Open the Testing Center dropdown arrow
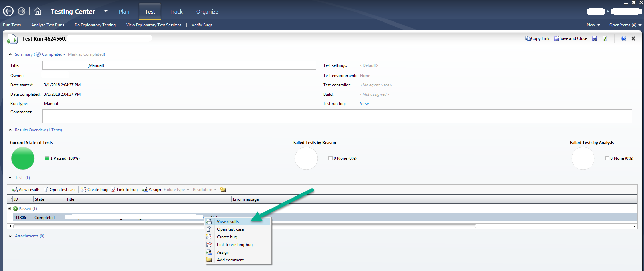The height and width of the screenshot is (271, 644). pos(106,11)
